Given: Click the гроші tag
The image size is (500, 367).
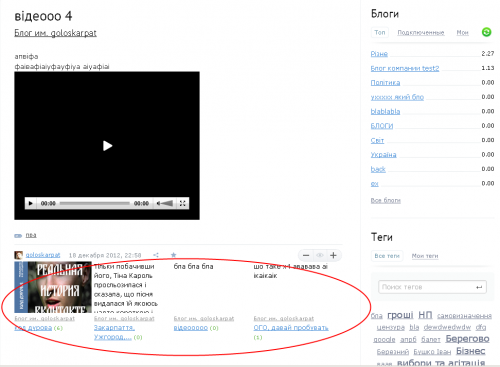Looking at the screenshot, I should click(400, 315).
